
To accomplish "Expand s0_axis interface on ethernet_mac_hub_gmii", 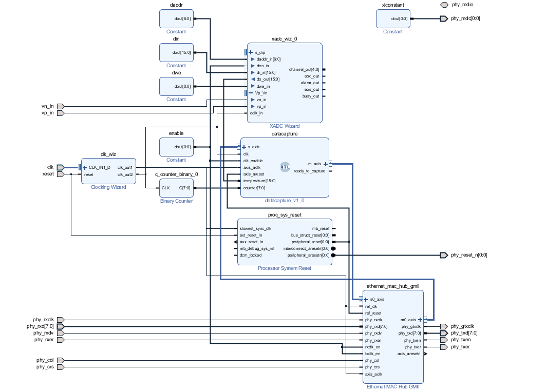I will (x=366, y=299).
